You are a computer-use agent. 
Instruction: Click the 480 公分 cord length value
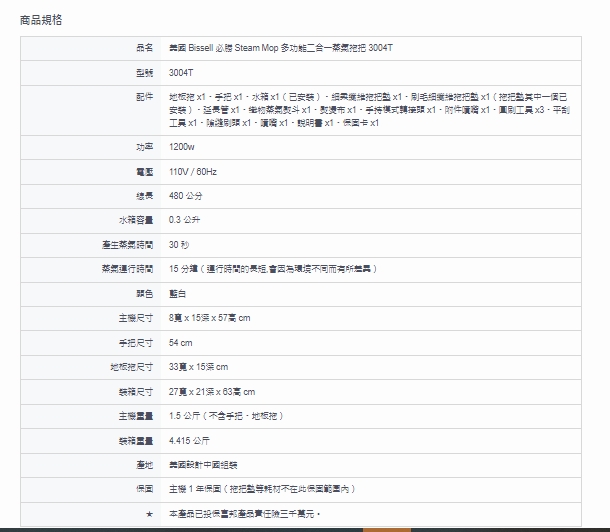click(186, 196)
